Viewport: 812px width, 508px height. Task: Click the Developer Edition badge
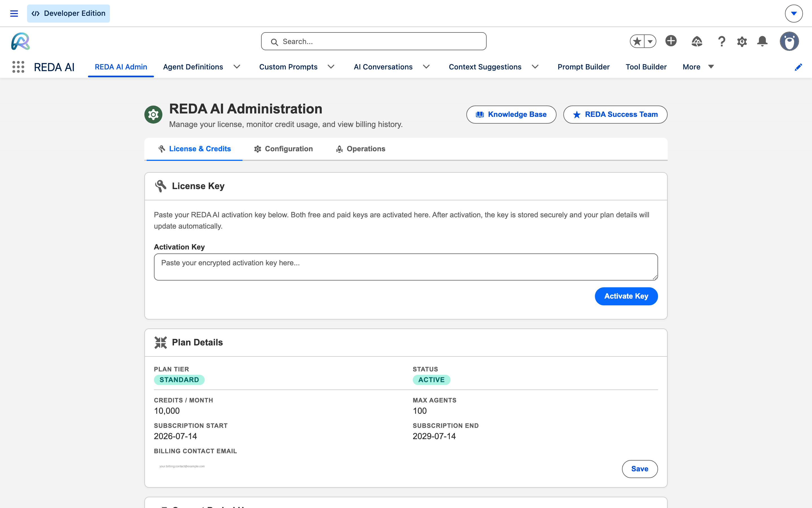click(69, 14)
